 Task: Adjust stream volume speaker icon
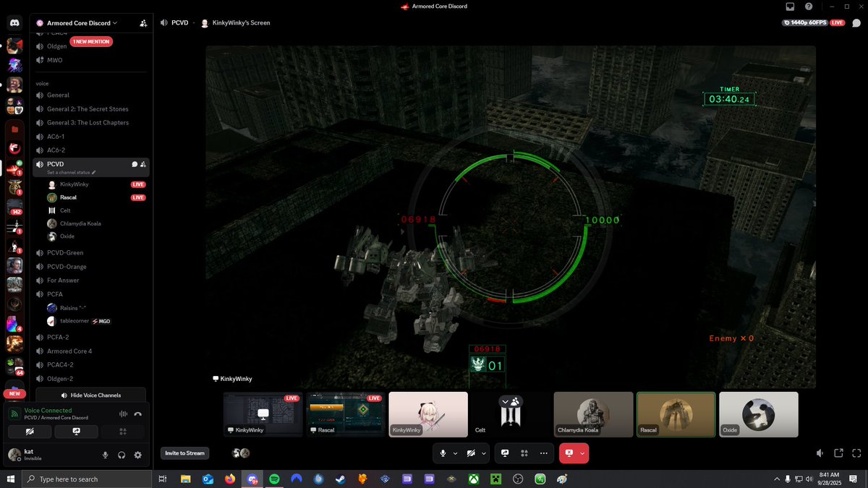click(820, 453)
